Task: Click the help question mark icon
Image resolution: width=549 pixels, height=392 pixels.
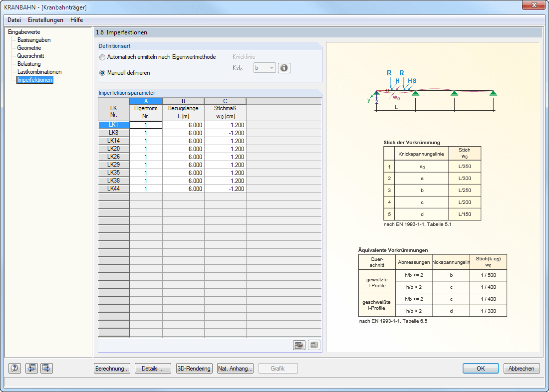Action: 14,368
